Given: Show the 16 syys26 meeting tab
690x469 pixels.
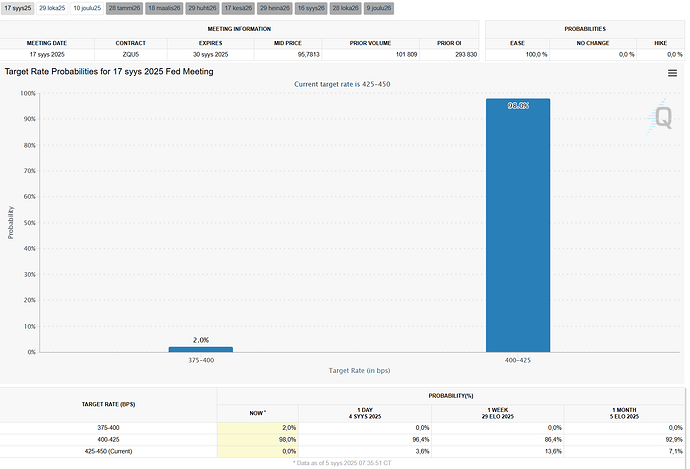Looking at the screenshot, I should pos(312,8).
